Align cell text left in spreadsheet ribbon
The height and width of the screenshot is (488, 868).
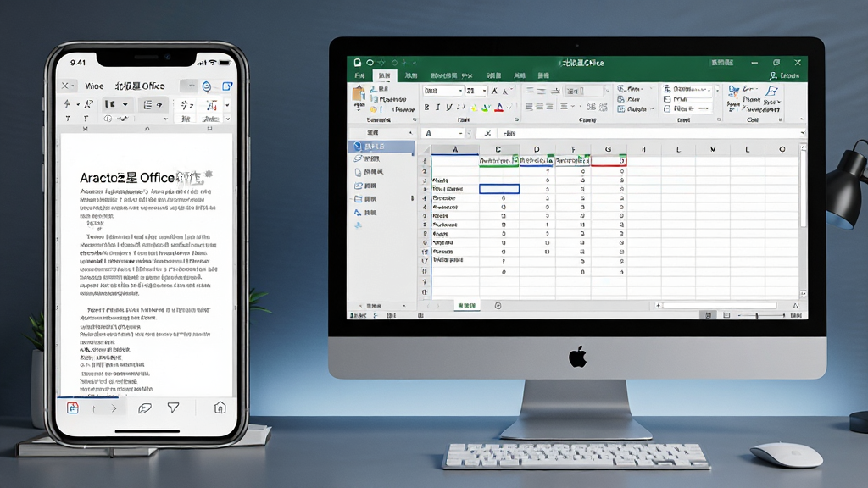pos(529,107)
